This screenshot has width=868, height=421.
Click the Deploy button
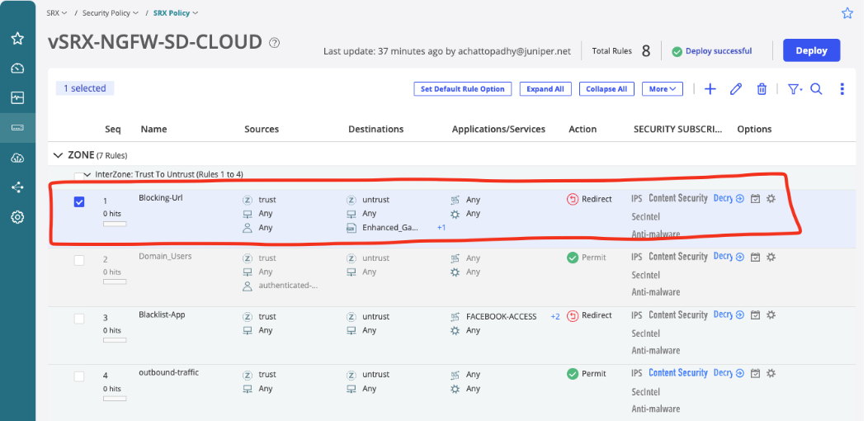click(x=812, y=50)
